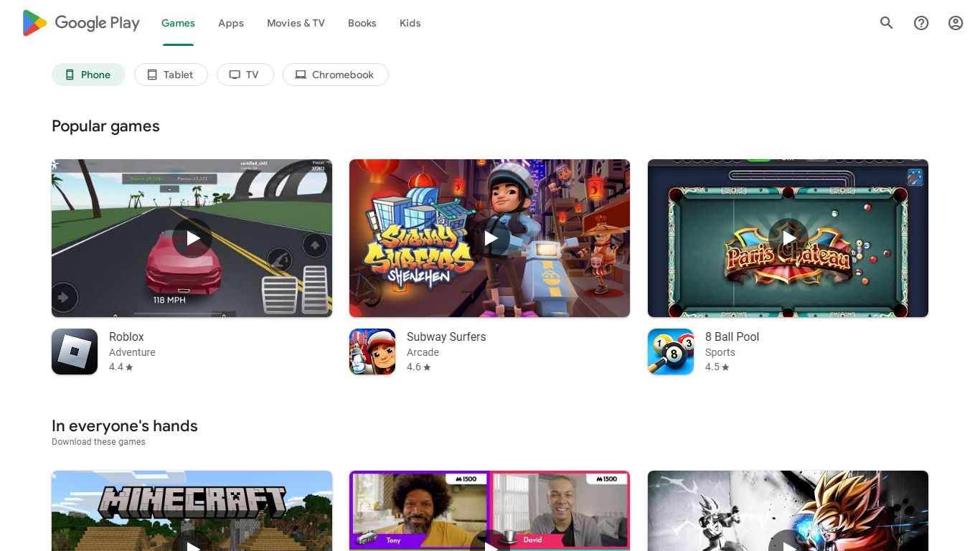Select the Chromebook device filter
980x551 pixels.
tap(336, 75)
